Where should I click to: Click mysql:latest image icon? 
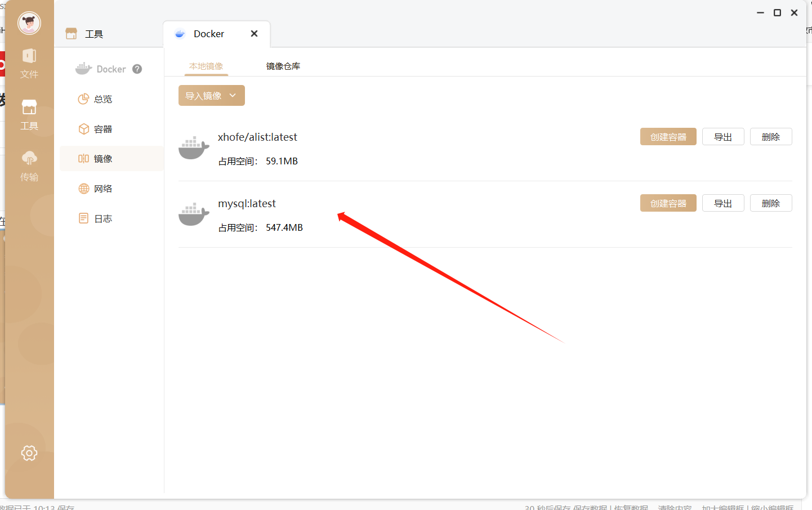tap(194, 214)
